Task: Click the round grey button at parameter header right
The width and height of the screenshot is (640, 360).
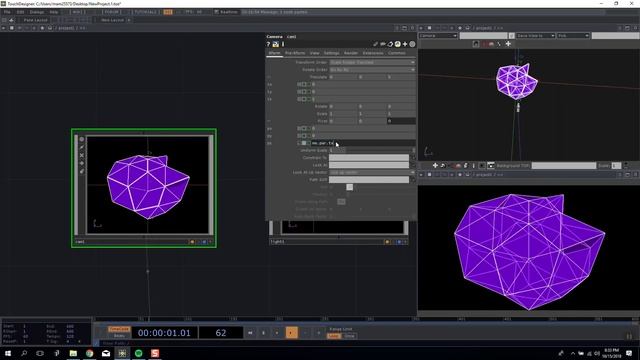Action: pyautogui.click(x=412, y=44)
